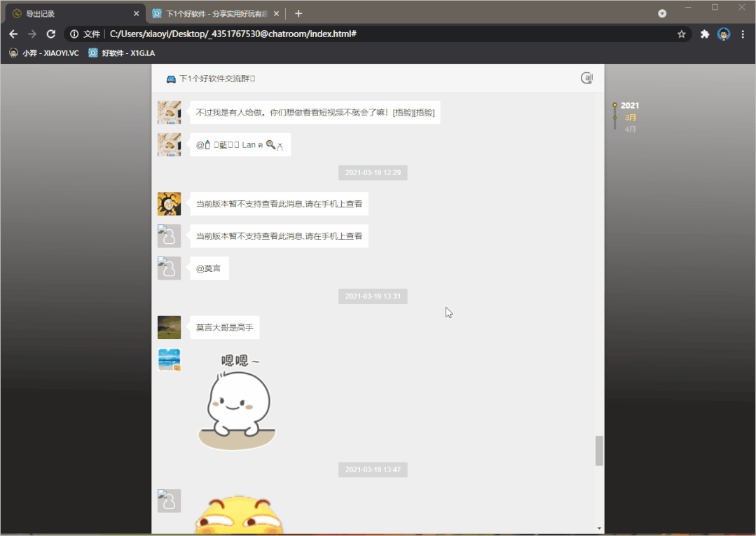Image resolution: width=756 pixels, height=536 pixels.
Task: Click the avatar beside 莫言大哥是高手
Action: [x=170, y=327]
